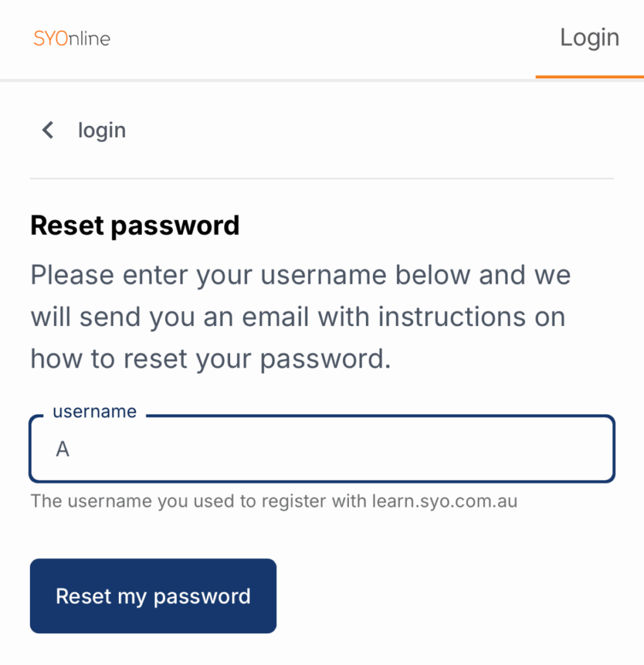Click the SYOnline logo
The image size is (644, 665).
click(71, 38)
